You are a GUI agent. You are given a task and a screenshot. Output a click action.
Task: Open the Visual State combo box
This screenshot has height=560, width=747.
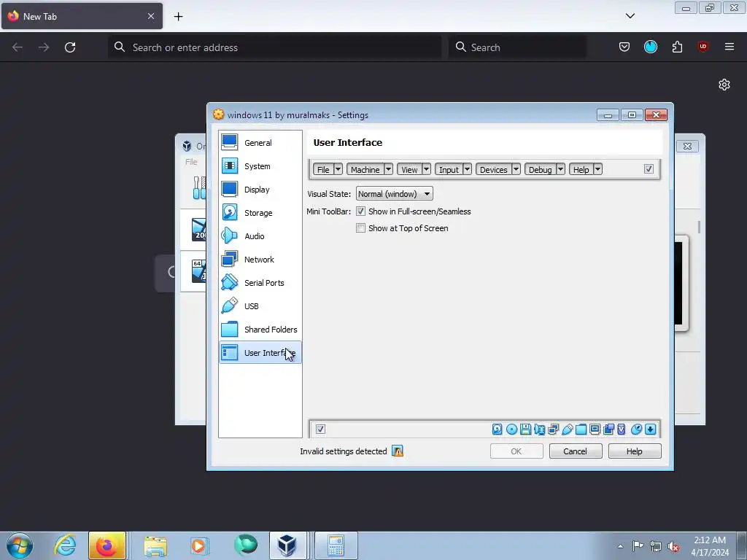pyautogui.click(x=395, y=194)
